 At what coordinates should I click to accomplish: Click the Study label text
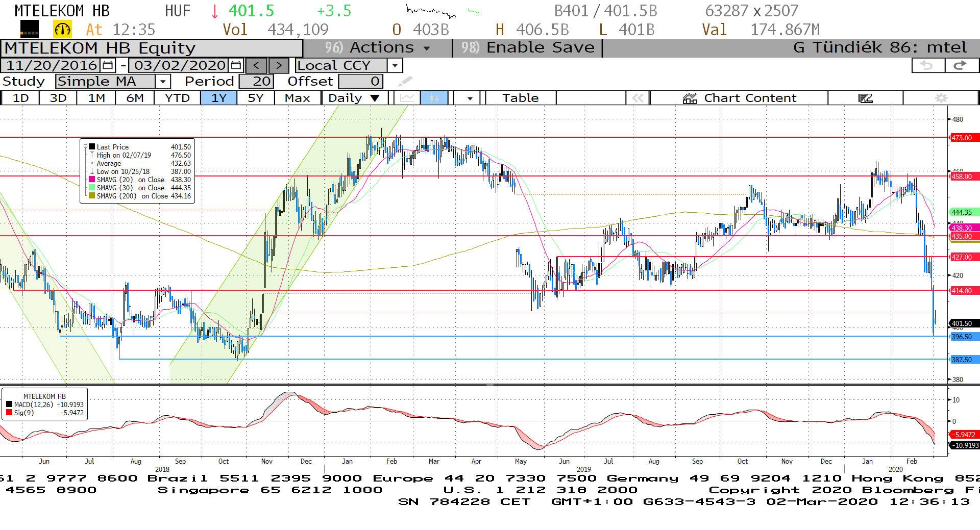[x=23, y=82]
